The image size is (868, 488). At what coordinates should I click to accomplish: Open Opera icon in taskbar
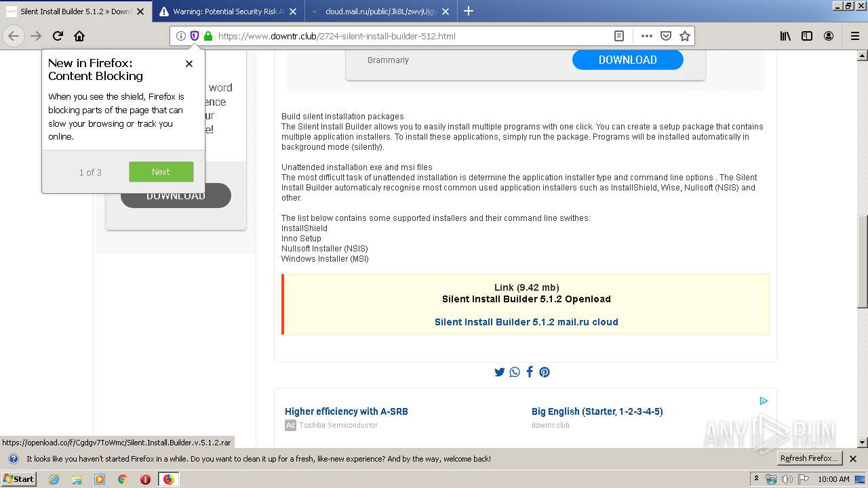[145, 479]
